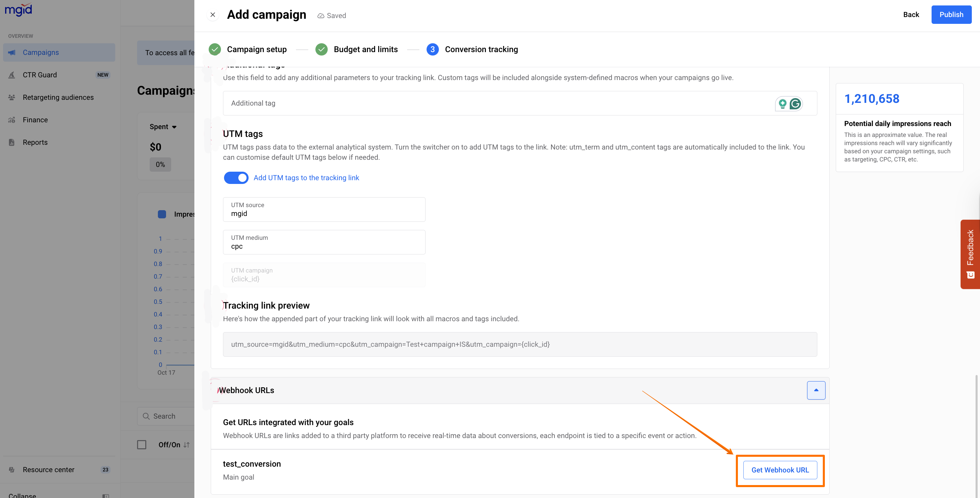
Task: Tick the select-all checkbox beside Off/On
Action: pos(142,445)
